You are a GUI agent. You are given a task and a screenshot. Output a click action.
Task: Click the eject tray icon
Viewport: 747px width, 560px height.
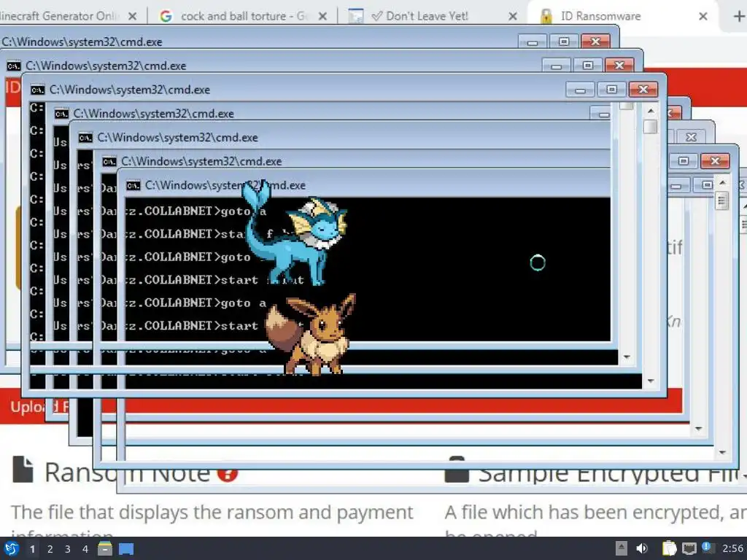click(x=622, y=548)
